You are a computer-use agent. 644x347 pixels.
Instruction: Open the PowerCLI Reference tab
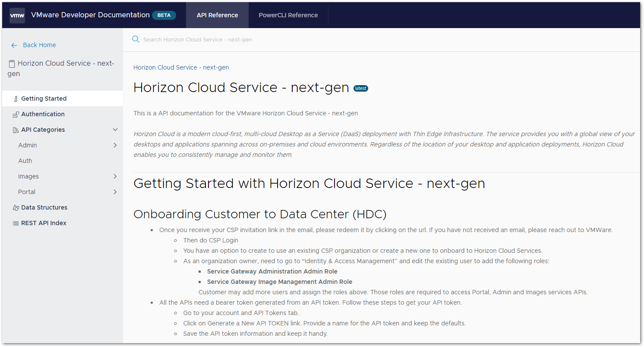288,15
